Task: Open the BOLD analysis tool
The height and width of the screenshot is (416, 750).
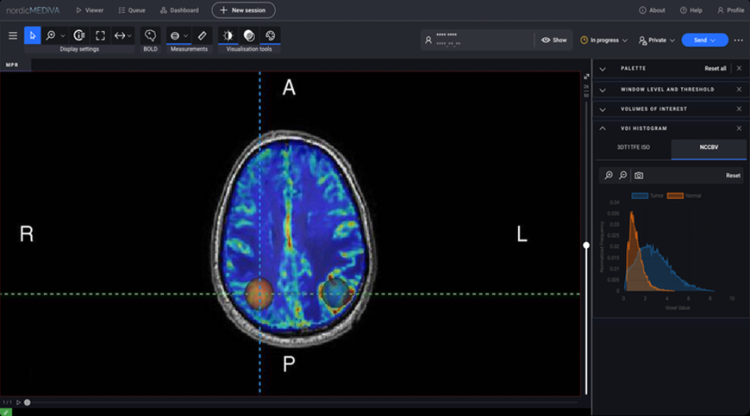Action: pos(150,35)
